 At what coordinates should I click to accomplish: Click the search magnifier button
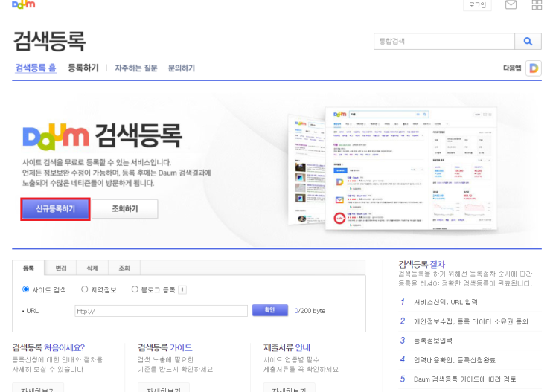[528, 41]
